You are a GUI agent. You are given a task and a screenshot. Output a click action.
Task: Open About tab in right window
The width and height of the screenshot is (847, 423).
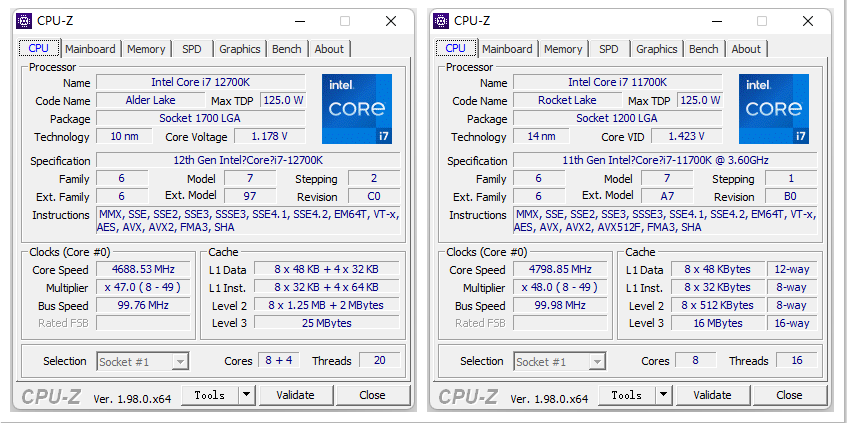746,49
